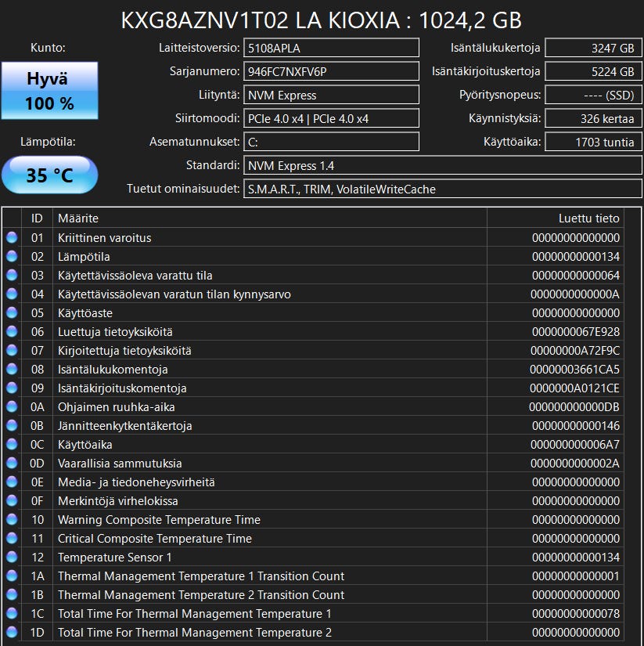This screenshot has height=646, width=644.
Task: Click the status orb for row 1D Total Time
Action: click(x=12, y=632)
